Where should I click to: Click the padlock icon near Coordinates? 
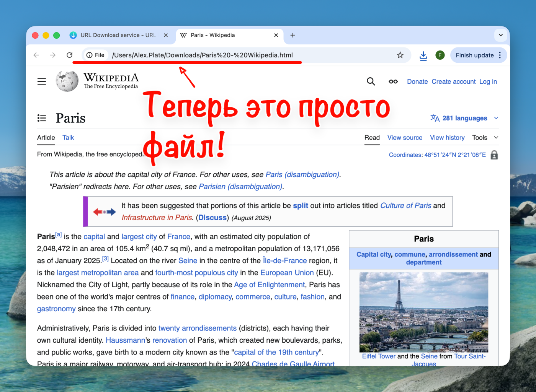[x=494, y=155]
